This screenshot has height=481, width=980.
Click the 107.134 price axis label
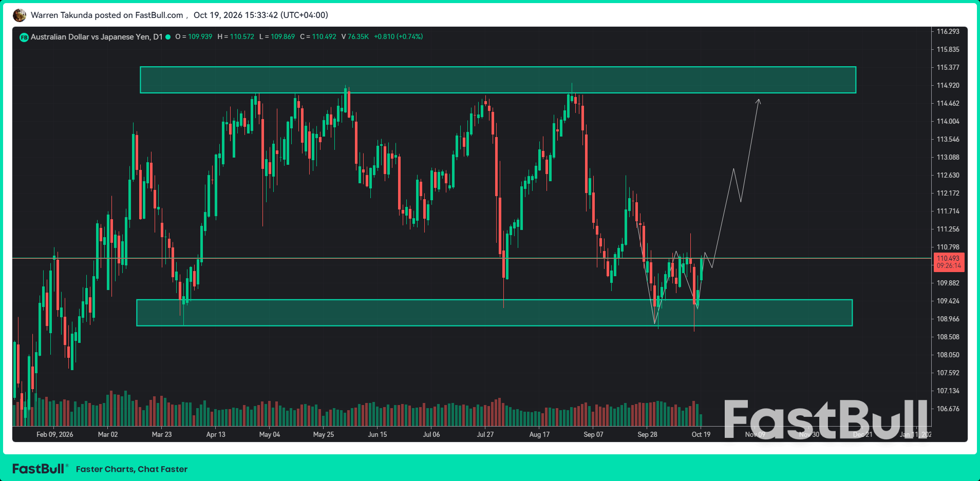[x=948, y=391]
